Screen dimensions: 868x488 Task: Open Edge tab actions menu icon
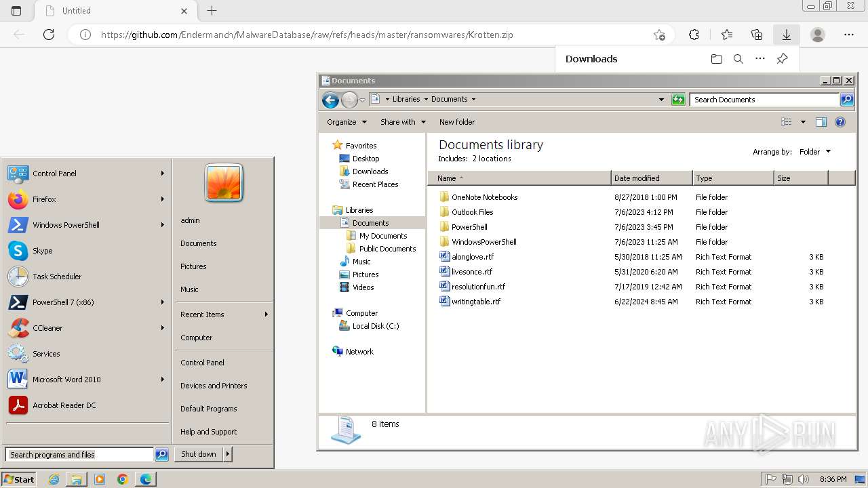16,11
